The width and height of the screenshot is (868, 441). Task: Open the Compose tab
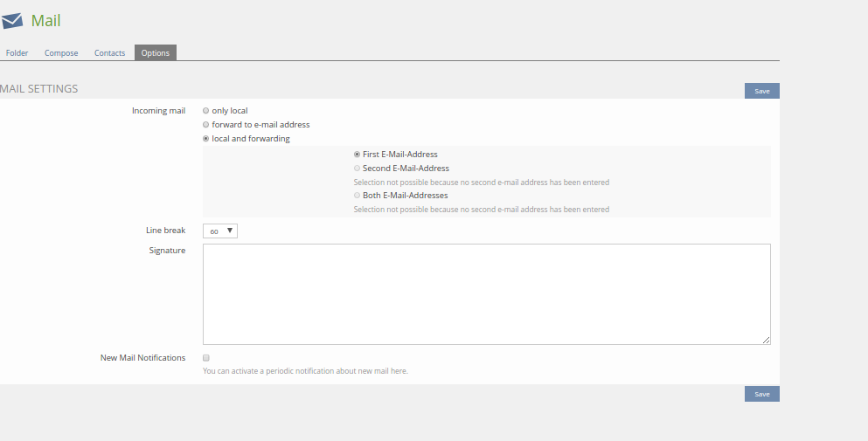tap(61, 53)
